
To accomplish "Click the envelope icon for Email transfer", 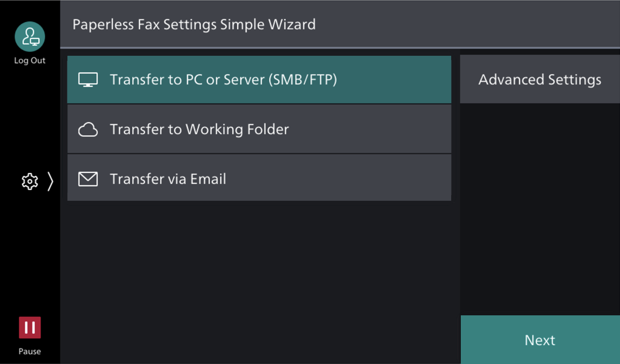I will [x=88, y=178].
